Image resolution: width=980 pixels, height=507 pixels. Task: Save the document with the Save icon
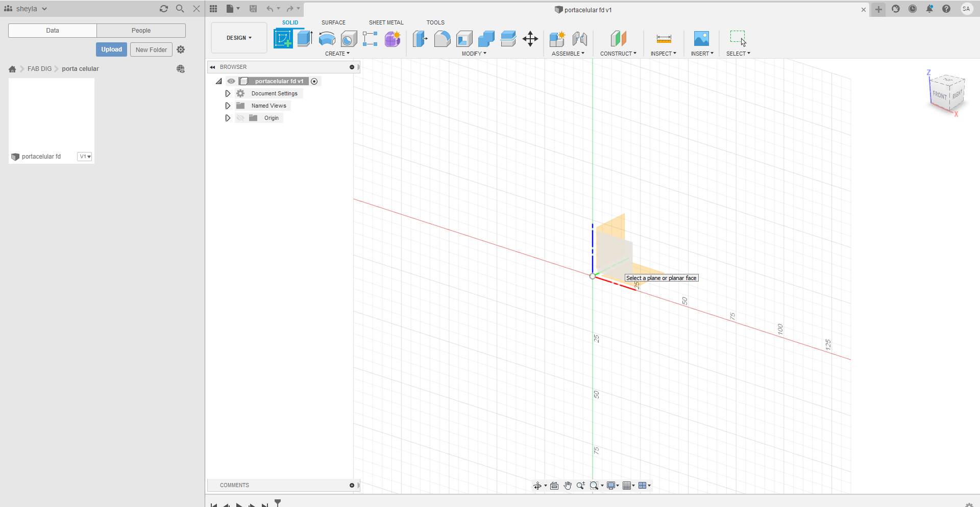coord(253,9)
